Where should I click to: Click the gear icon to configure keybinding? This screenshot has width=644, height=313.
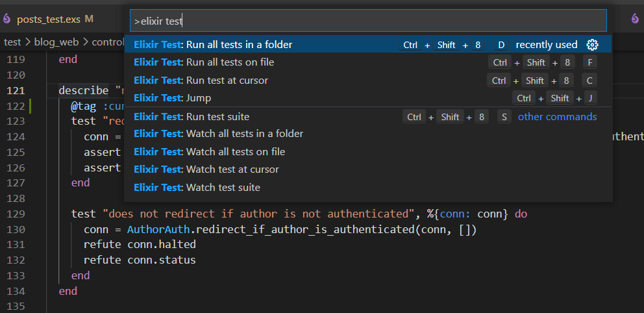pyautogui.click(x=591, y=45)
